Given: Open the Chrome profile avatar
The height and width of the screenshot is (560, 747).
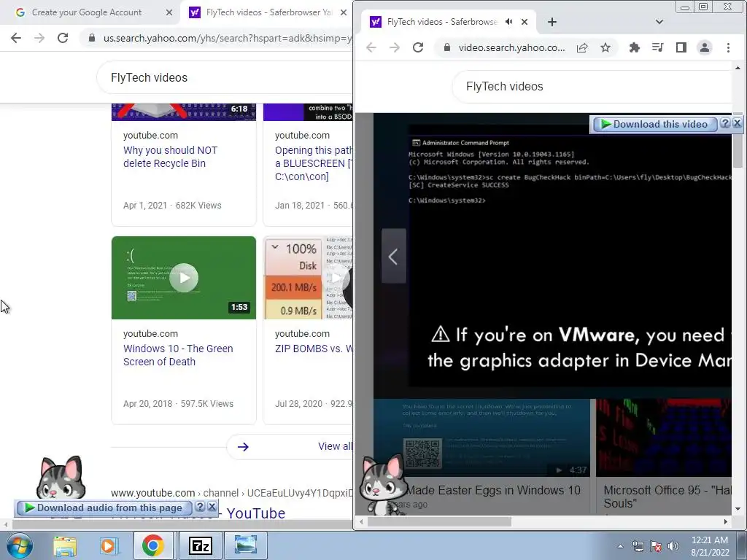Looking at the screenshot, I should pyautogui.click(x=705, y=47).
